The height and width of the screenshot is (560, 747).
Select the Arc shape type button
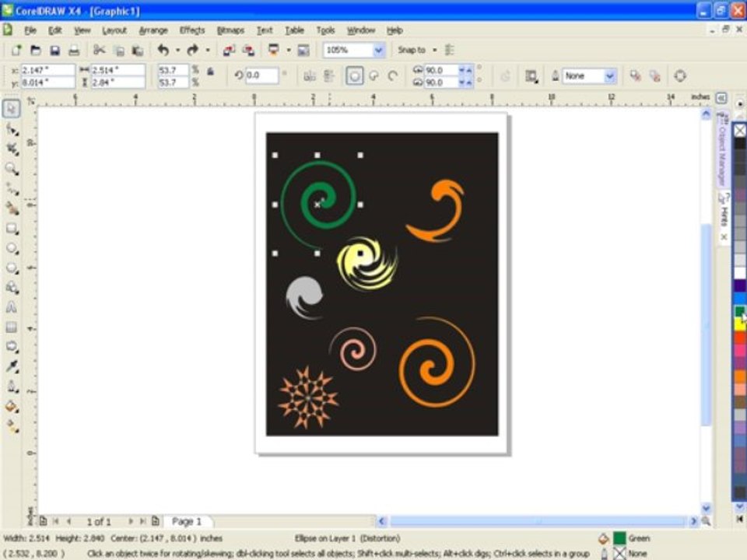click(393, 76)
